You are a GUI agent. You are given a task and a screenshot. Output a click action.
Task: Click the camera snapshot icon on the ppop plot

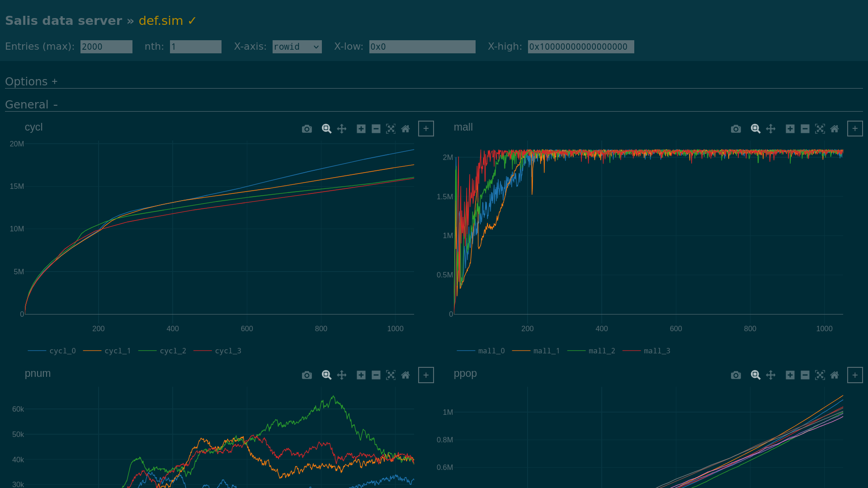736,375
